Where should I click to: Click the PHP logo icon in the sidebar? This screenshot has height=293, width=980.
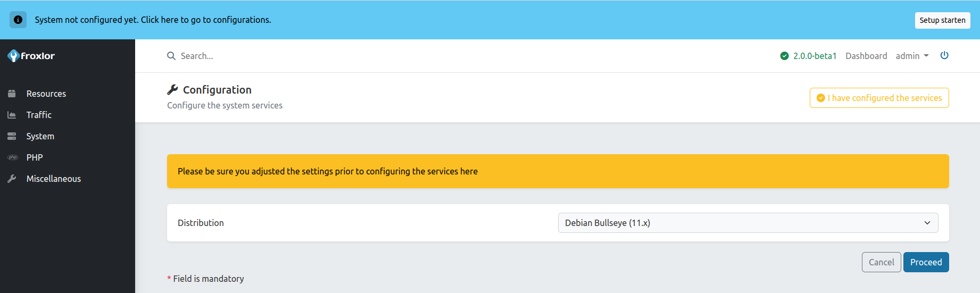(x=13, y=157)
